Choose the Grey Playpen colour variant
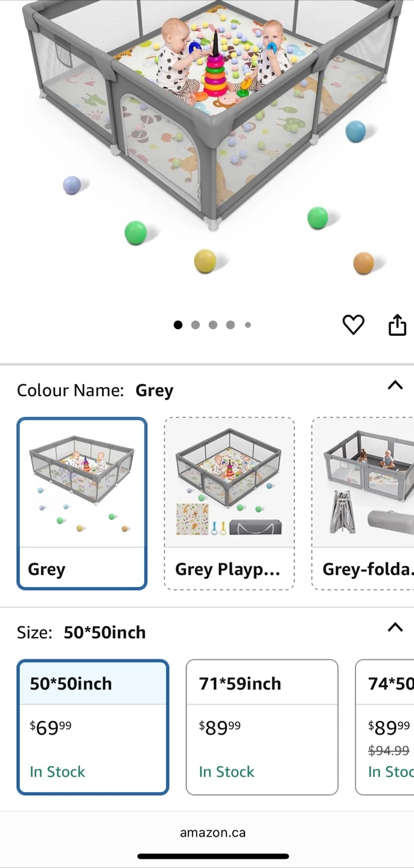The height and width of the screenshot is (868, 414). tap(229, 503)
